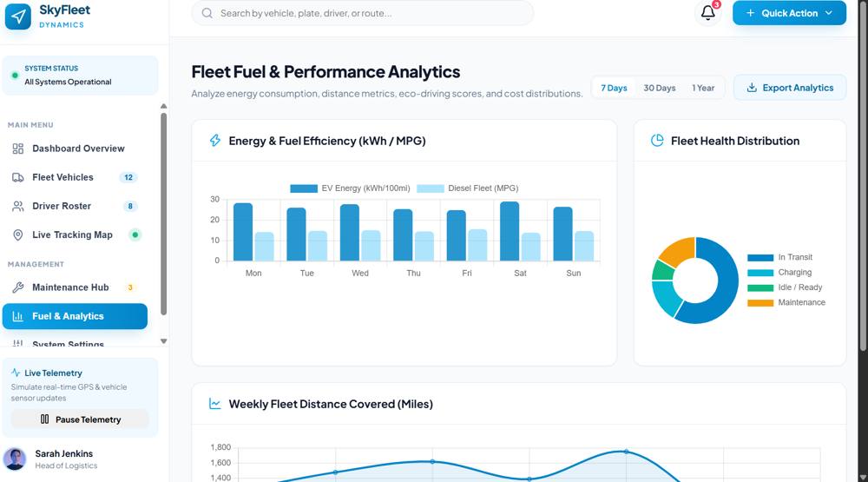Toggle Charging legend in health chart
This screenshot has width=868, height=482.
click(x=779, y=273)
